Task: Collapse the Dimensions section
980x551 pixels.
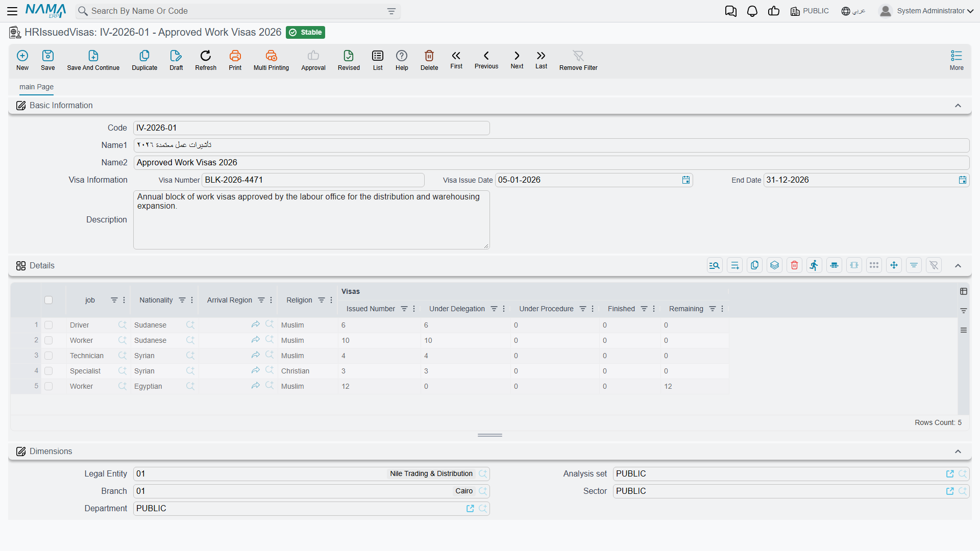Action: [x=958, y=452]
